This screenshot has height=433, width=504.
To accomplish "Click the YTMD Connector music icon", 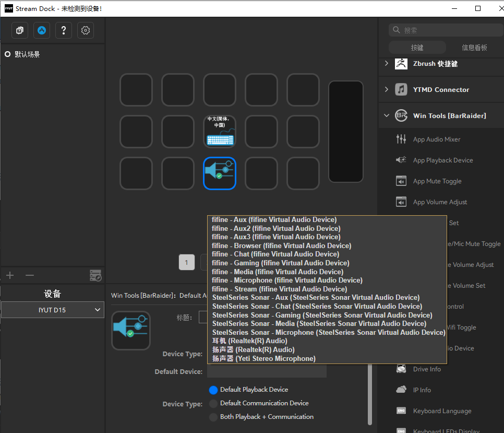I will (401, 89).
